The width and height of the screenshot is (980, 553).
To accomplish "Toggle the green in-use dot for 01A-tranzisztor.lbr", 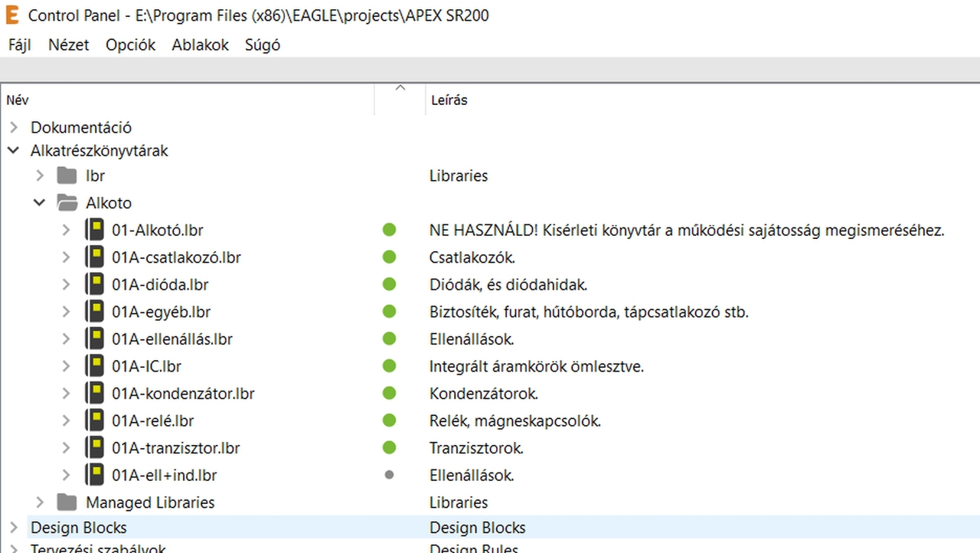I will click(389, 448).
